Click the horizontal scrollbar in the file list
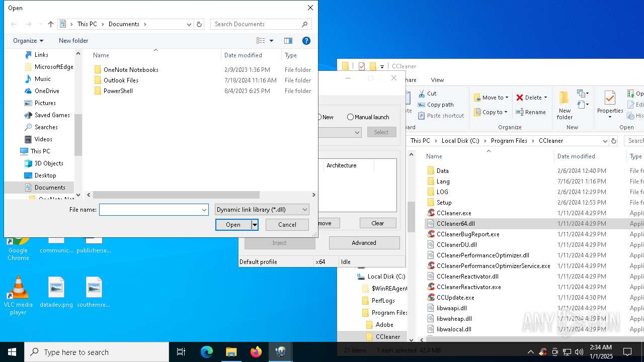Viewport: 644px width, 362px height. click(x=176, y=195)
